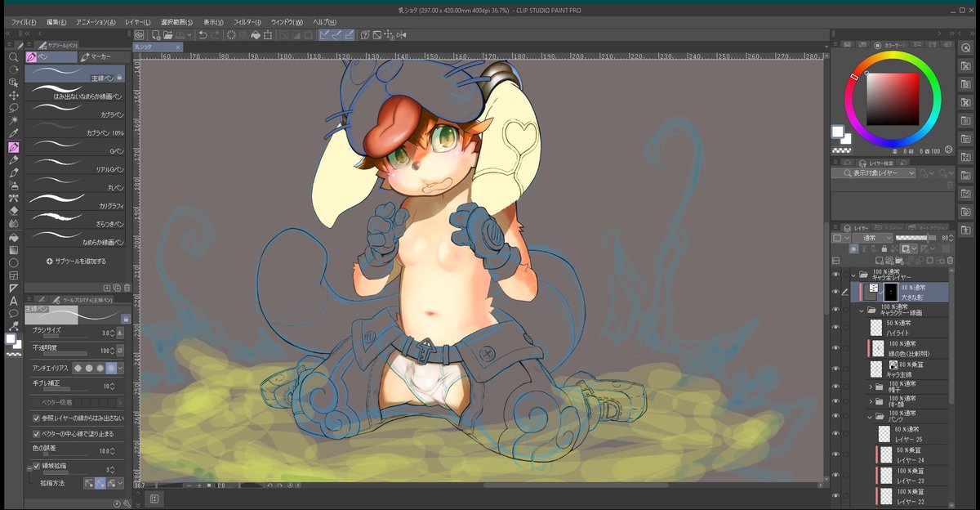Image resolution: width=980 pixels, height=510 pixels.
Task: Open the フィルター(I) menu
Action: pos(247,22)
